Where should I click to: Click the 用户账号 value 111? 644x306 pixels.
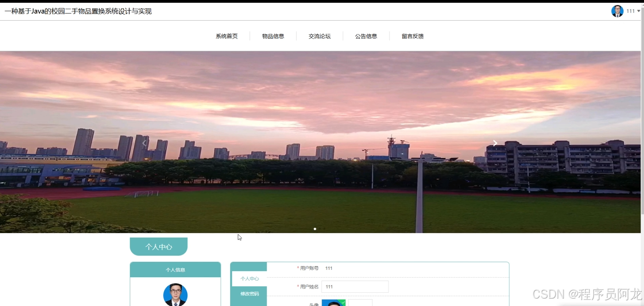coord(329,268)
